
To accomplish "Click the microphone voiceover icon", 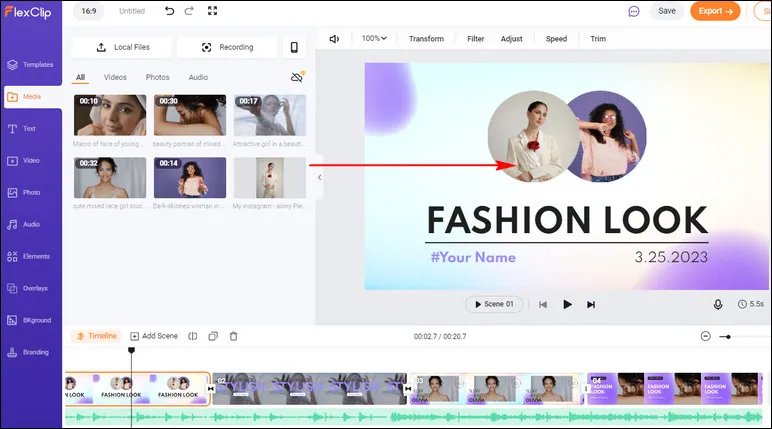I will click(718, 304).
